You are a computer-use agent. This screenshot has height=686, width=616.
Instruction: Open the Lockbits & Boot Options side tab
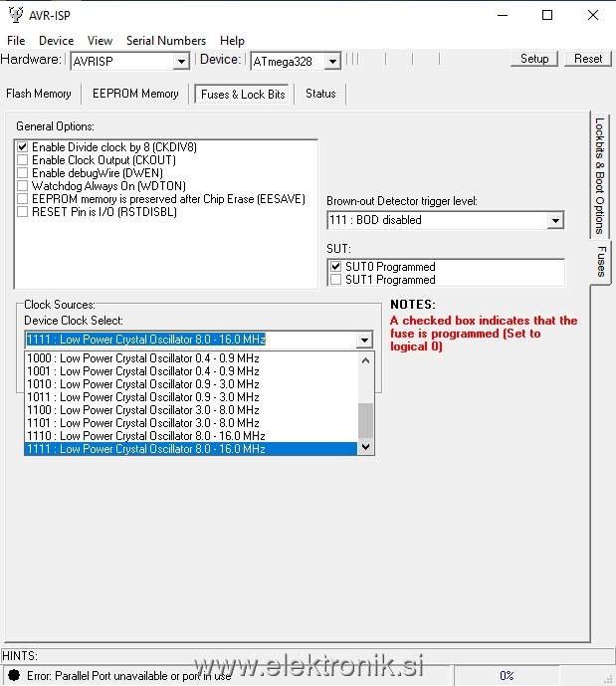coord(600,176)
